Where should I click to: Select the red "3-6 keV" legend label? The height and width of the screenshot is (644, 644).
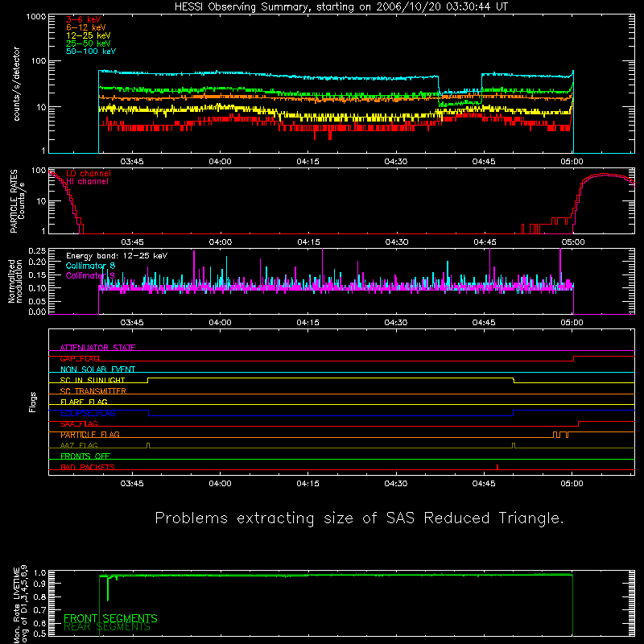pos(84,19)
